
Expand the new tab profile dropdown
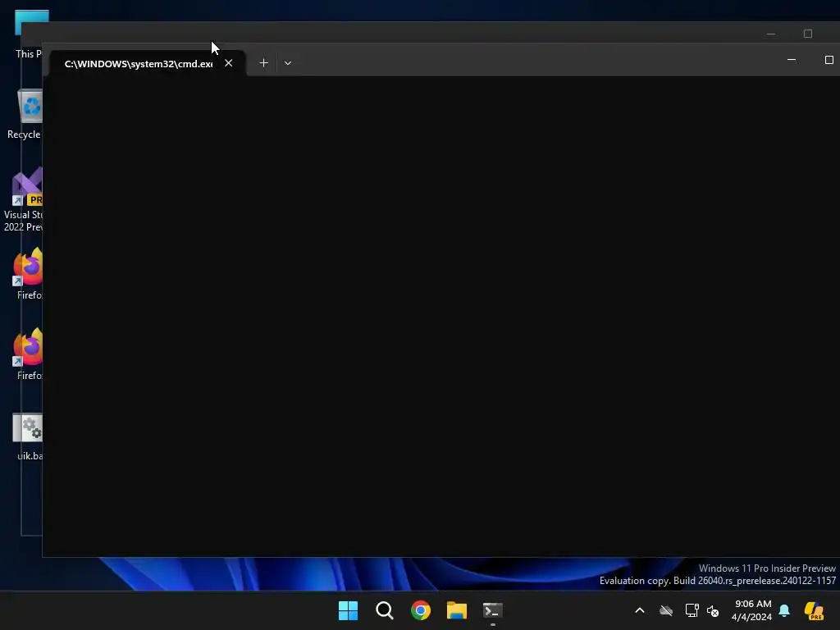point(288,63)
